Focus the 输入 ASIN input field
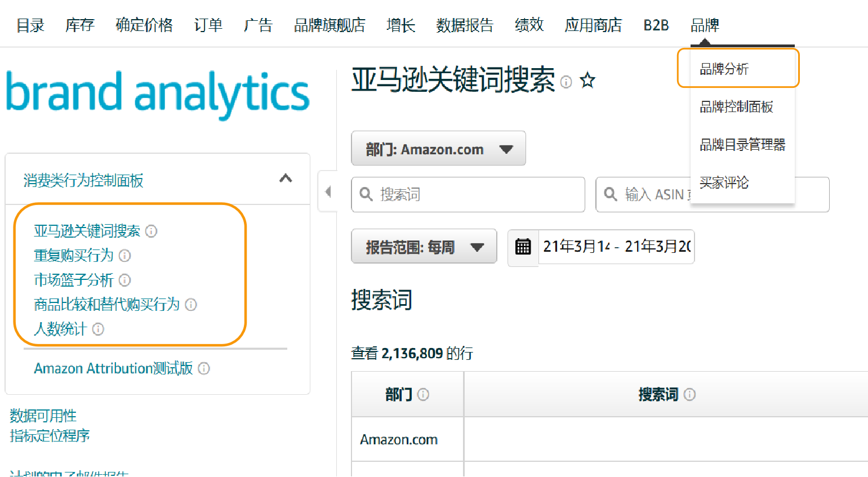 coord(713,194)
